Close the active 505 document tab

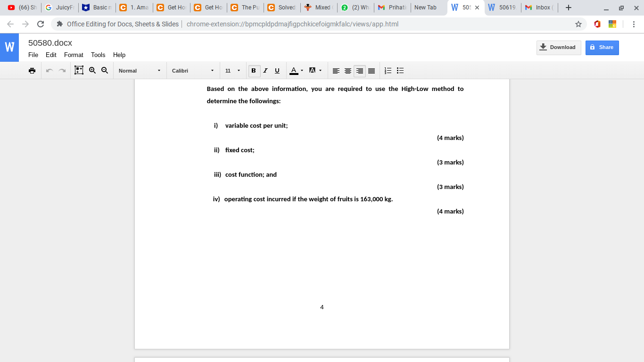click(477, 8)
